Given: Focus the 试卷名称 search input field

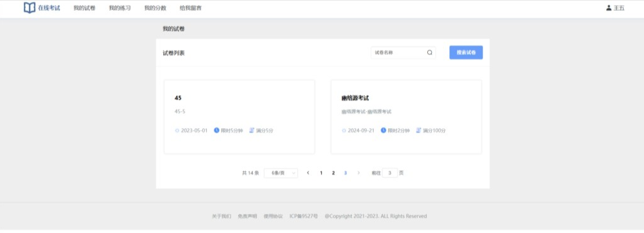Looking at the screenshot, I should click(x=403, y=52).
